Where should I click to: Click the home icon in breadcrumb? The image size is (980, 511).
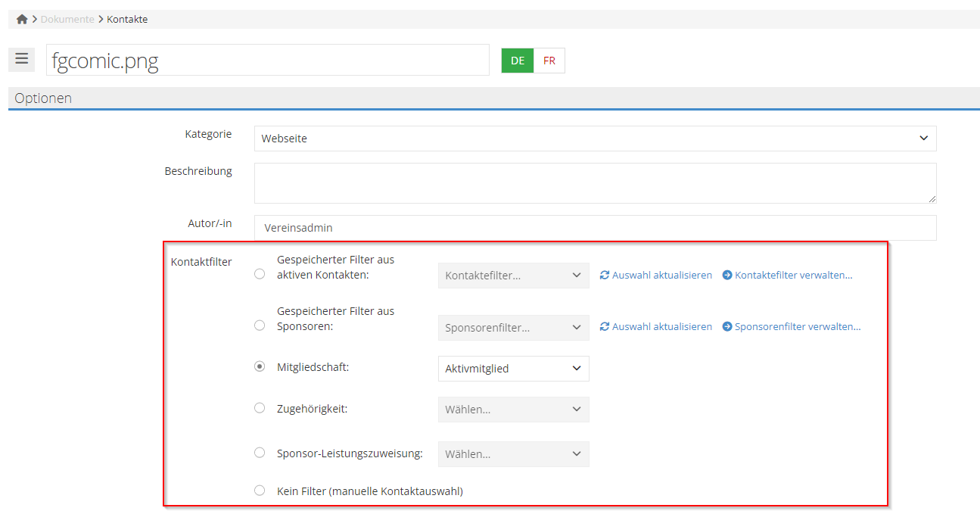tap(22, 20)
